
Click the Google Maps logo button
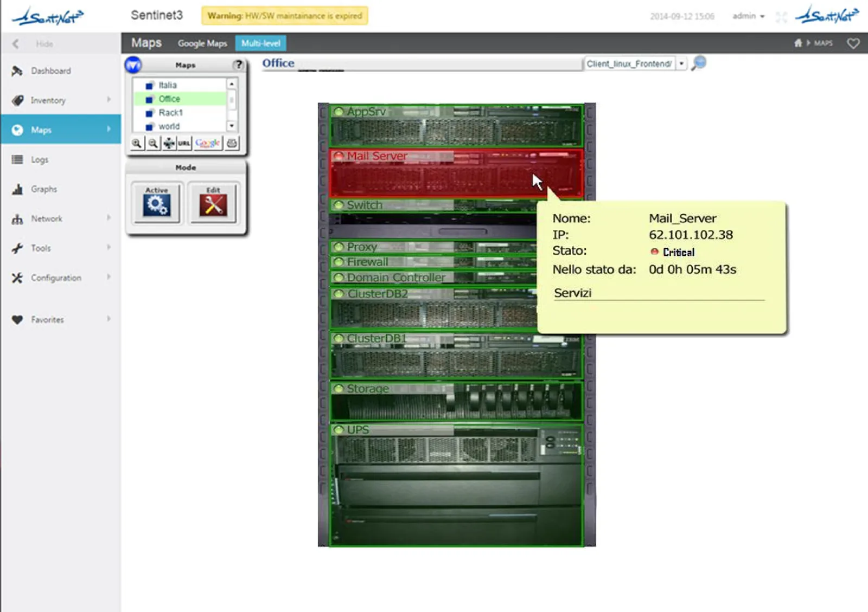click(208, 143)
